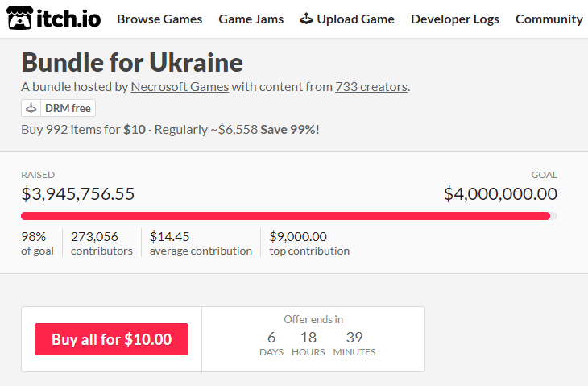Open the Necrosoft Games host link

(x=180, y=87)
